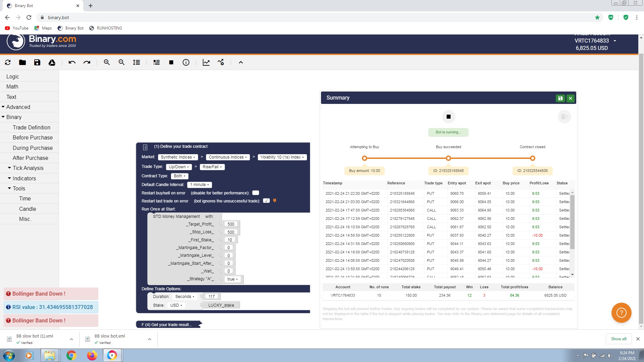Click 'Show all' in the downloads bar
The image size is (644, 362).
(x=618, y=339)
